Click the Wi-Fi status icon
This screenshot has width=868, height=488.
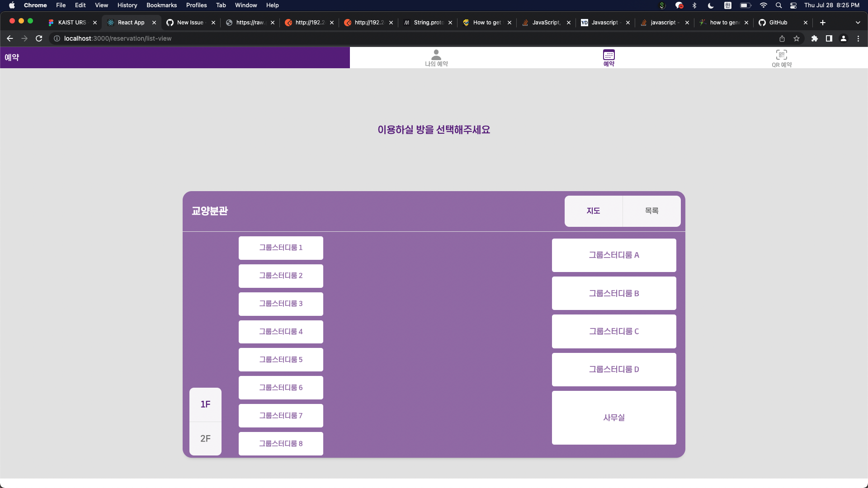764,5
